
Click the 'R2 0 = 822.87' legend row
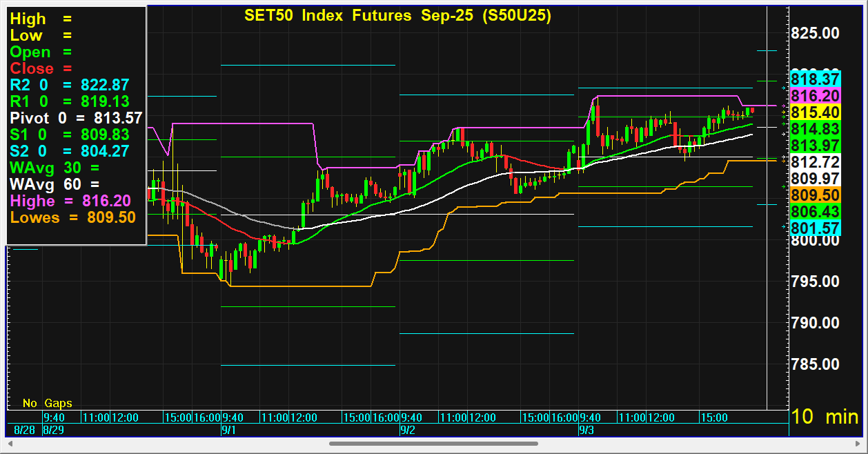click(70, 85)
